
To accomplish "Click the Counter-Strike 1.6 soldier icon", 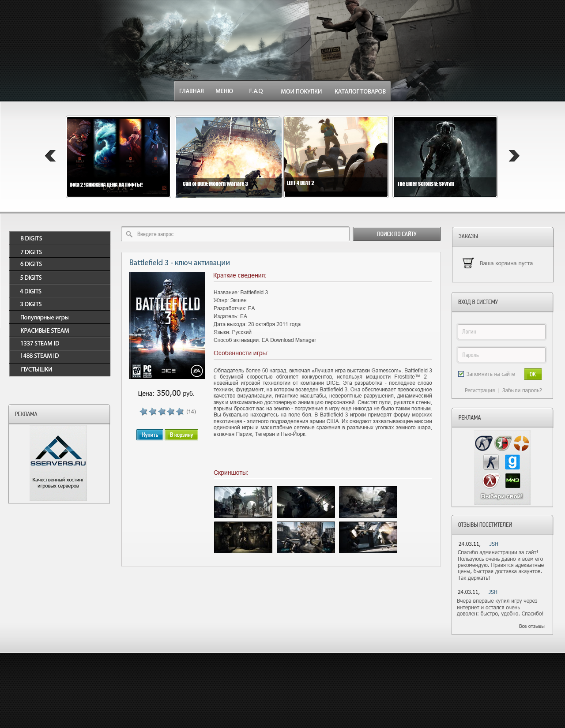I will tap(491, 462).
